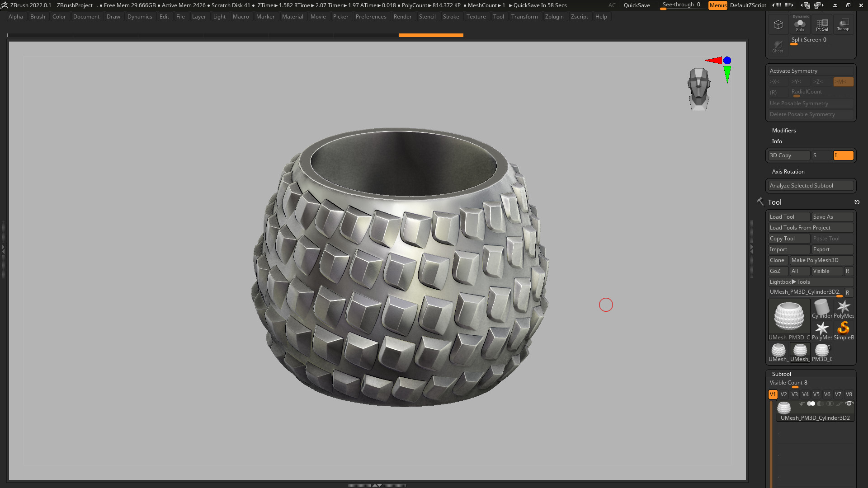
Task: Open the Brush menu
Action: coord(38,17)
